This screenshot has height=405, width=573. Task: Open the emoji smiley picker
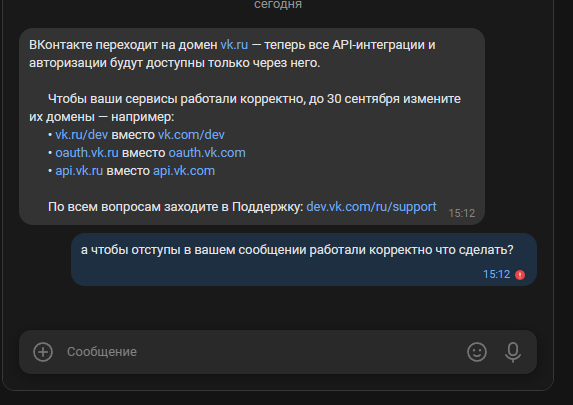click(477, 352)
